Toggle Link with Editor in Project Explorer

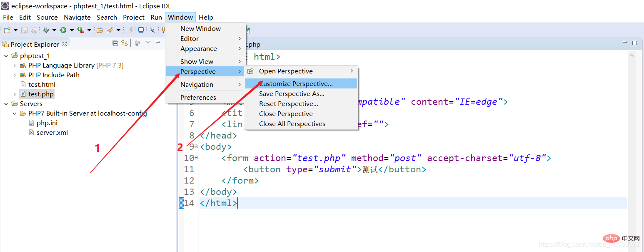(124, 43)
